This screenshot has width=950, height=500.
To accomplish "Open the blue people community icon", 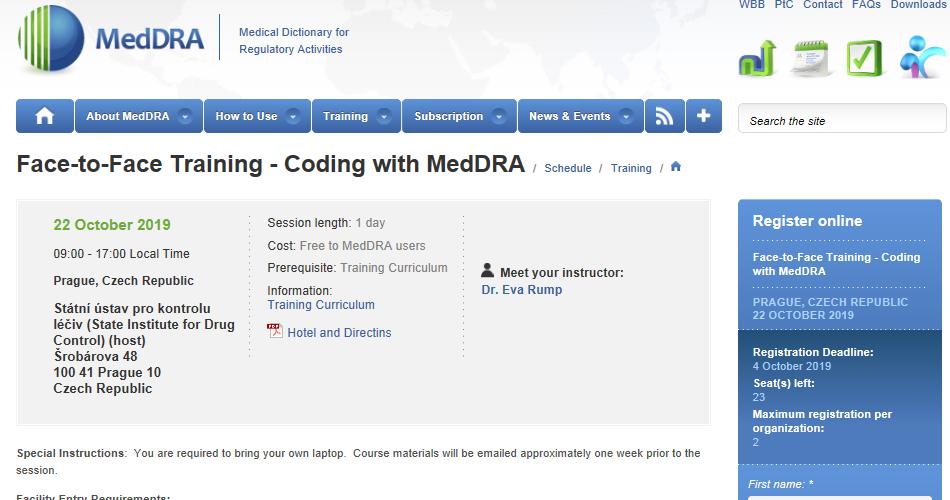I will pos(921,58).
